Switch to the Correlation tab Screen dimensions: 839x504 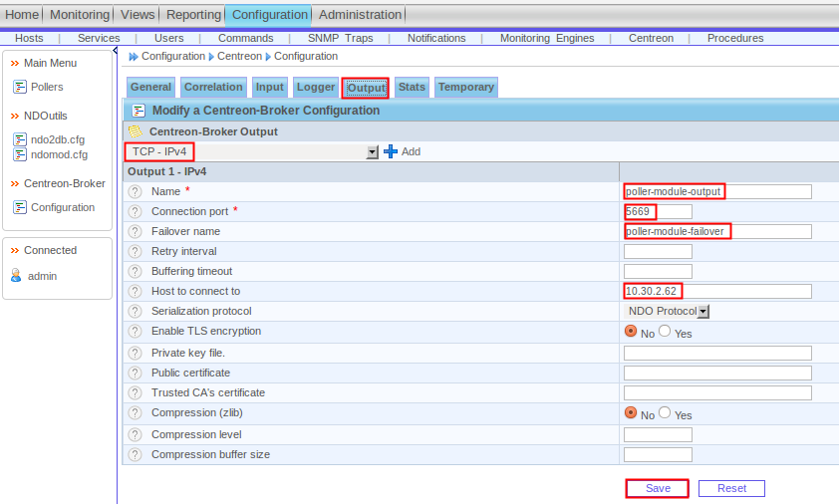coord(213,88)
